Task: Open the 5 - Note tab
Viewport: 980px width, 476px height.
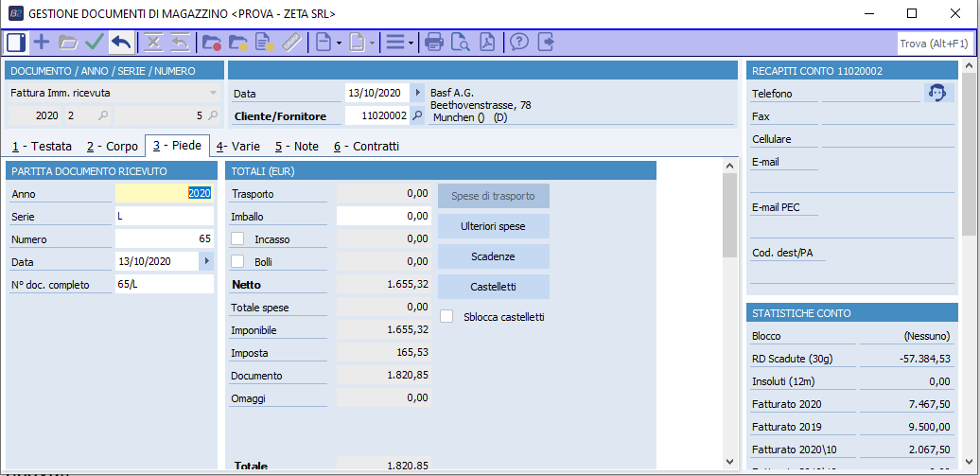Action: [x=297, y=147]
